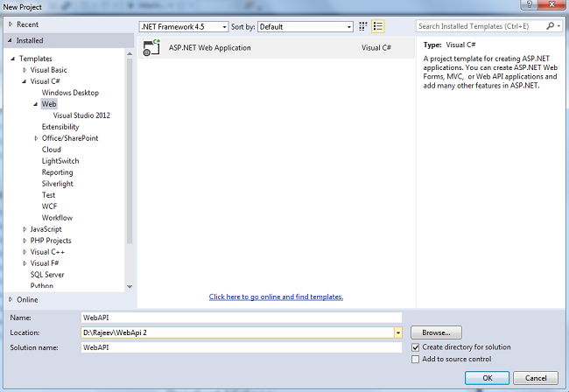The image size is (569, 392).
Task: Open the search options dropdown arrow
Action: point(558,26)
